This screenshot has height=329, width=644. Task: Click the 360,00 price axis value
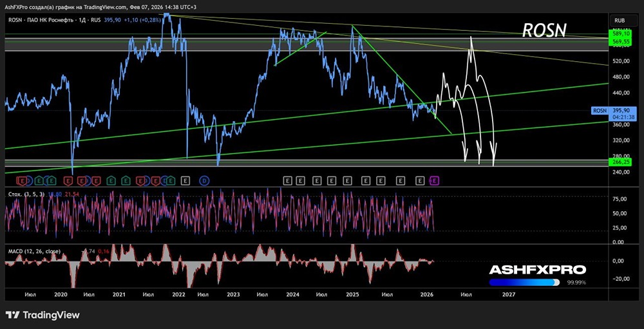coord(620,124)
